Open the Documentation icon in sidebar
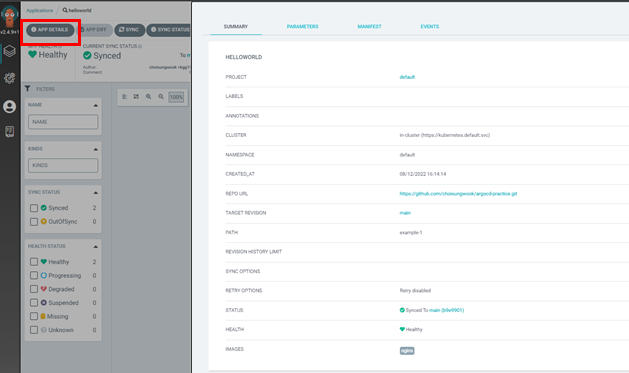 [10, 132]
